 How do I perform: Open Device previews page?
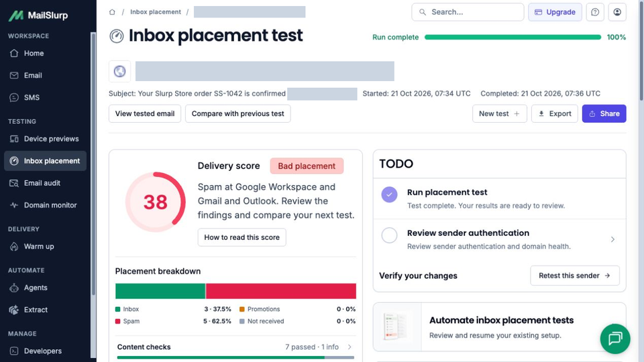[45, 139]
